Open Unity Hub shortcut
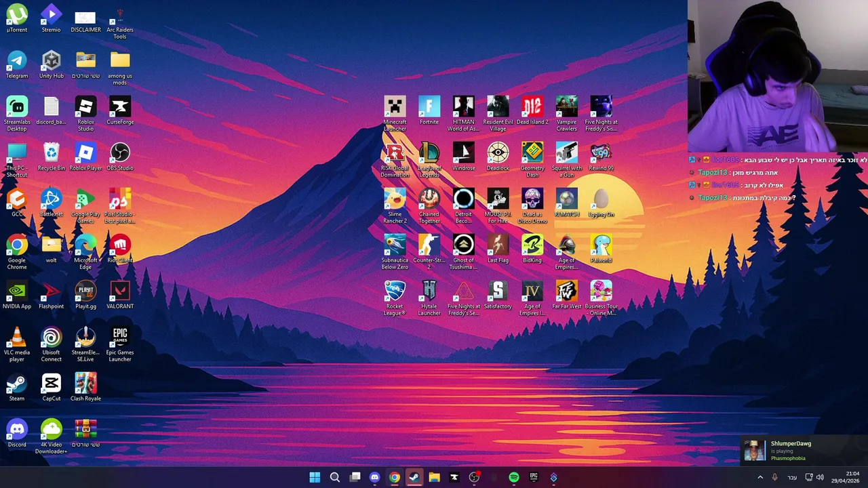 [x=51, y=65]
